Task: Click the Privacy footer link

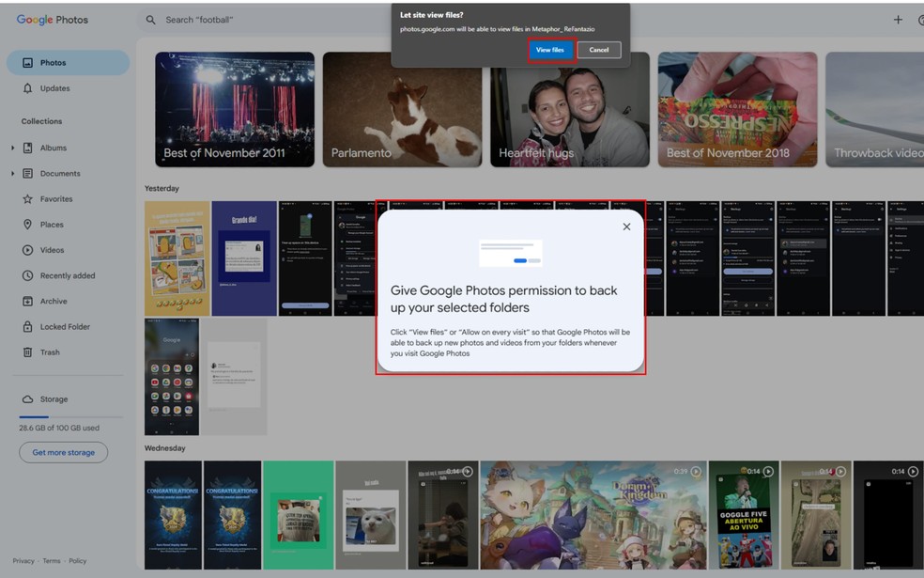Action: (23, 561)
